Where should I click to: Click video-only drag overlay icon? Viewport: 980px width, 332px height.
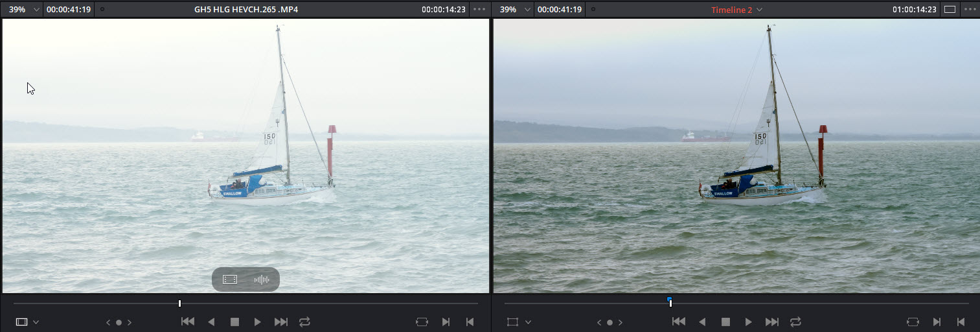tap(230, 279)
